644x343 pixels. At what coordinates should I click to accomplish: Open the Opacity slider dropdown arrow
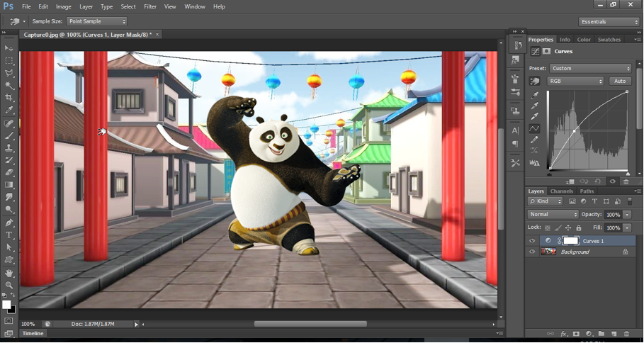627,215
